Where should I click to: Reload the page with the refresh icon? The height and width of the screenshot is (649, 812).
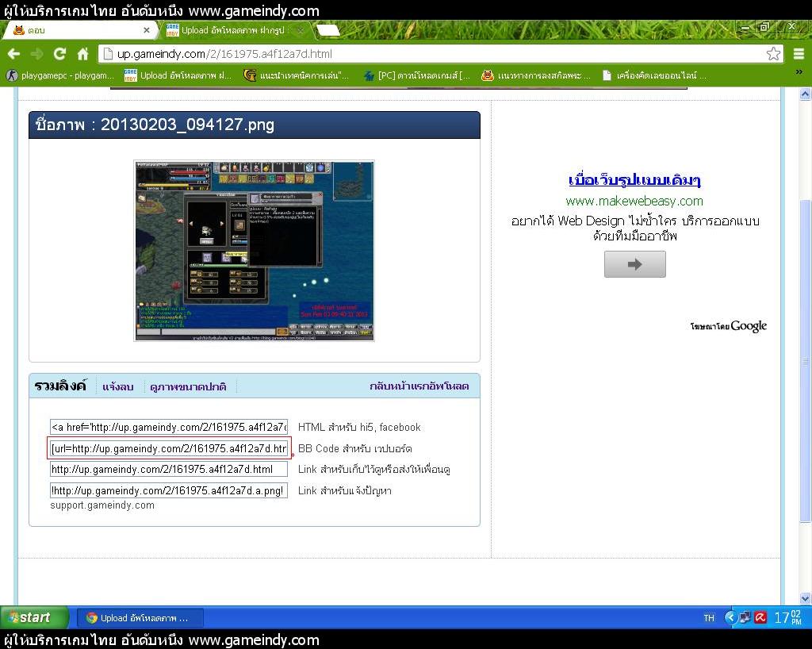(x=59, y=54)
